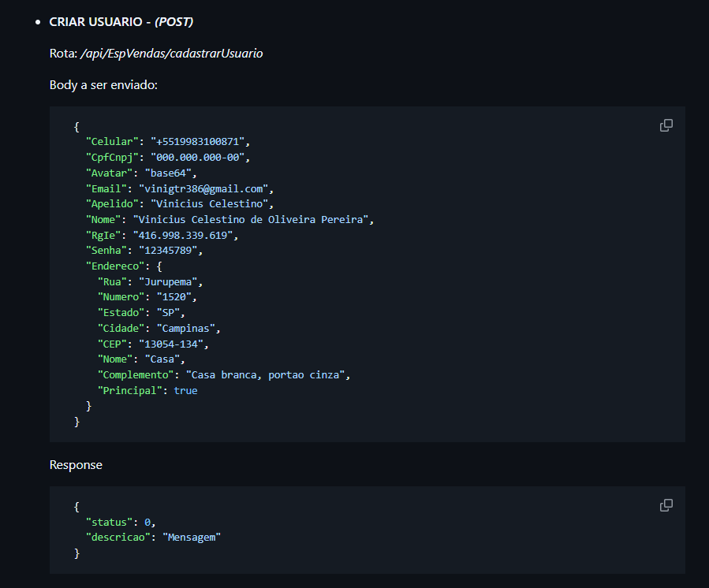
Task: Select the 0 status value
Action: click(147, 523)
